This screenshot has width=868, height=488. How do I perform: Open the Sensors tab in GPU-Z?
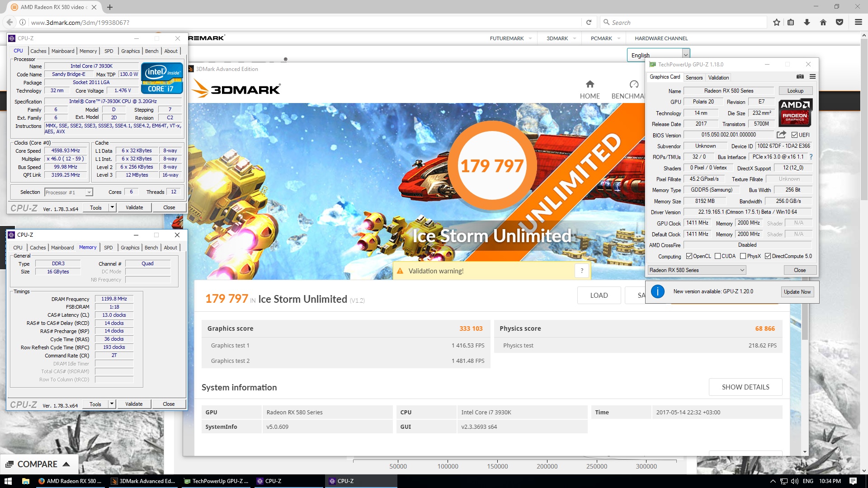pos(694,77)
